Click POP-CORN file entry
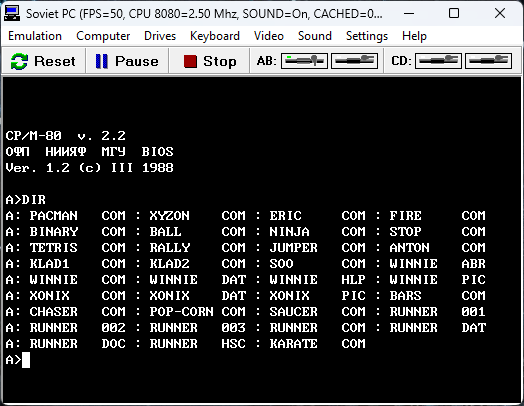This screenshot has height=406, width=524. point(181,312)
